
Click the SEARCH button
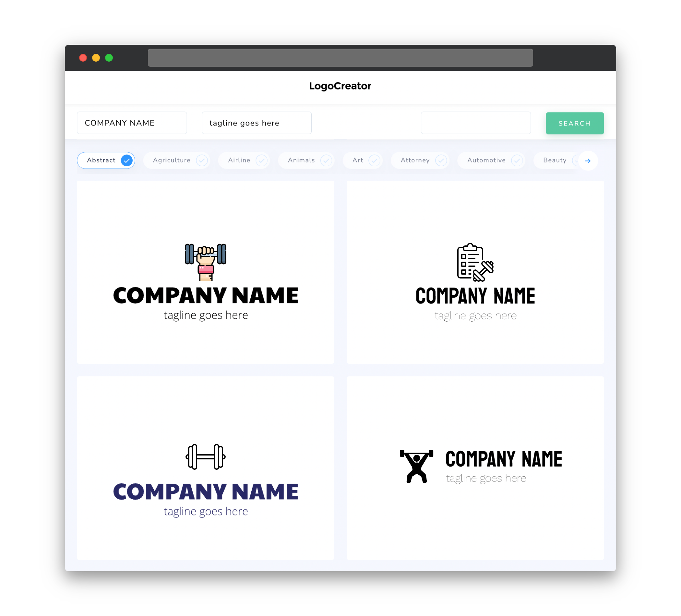(x=575, y=123)
